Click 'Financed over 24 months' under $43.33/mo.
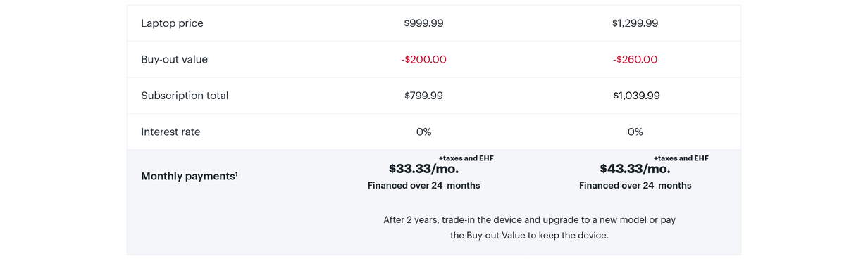The width and height of the screenshot is (868, 261). coord(635,186)
